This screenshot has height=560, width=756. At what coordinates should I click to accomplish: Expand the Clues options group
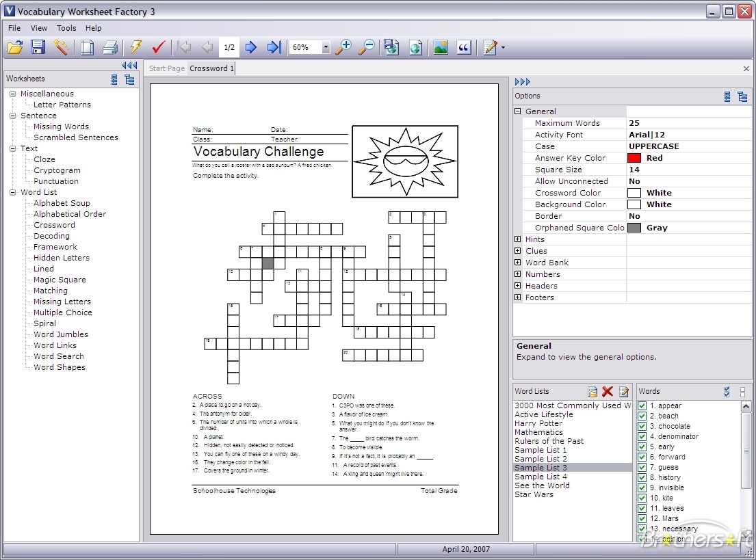(x=518, y=251)
